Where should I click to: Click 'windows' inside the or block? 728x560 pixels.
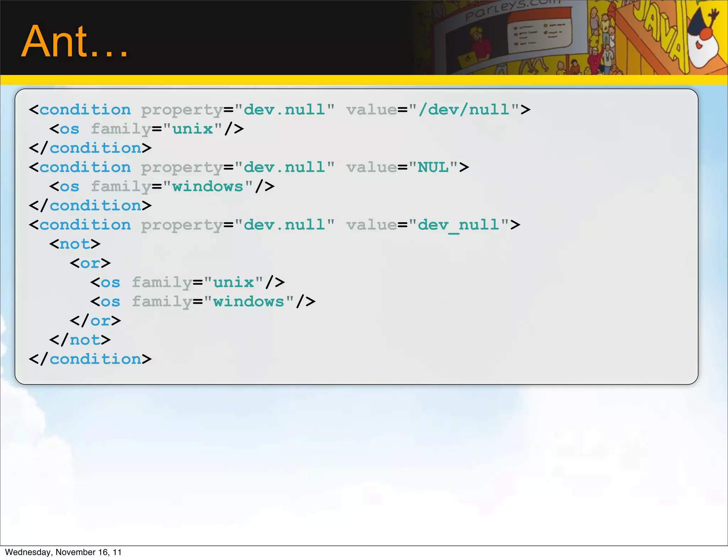click(x=248, y=301)
